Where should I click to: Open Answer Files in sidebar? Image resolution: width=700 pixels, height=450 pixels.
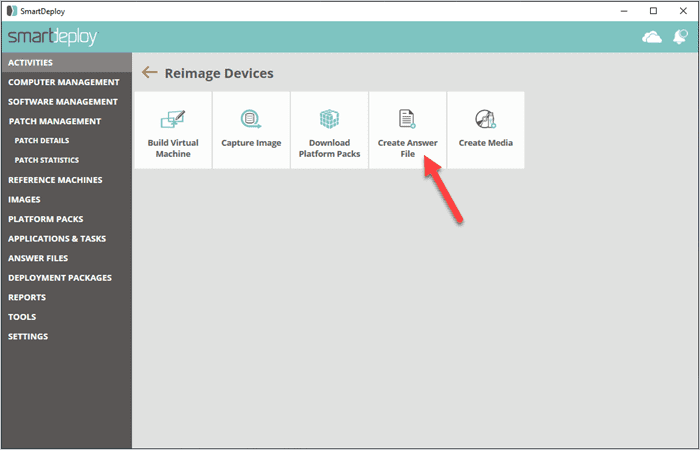point(67,258)
